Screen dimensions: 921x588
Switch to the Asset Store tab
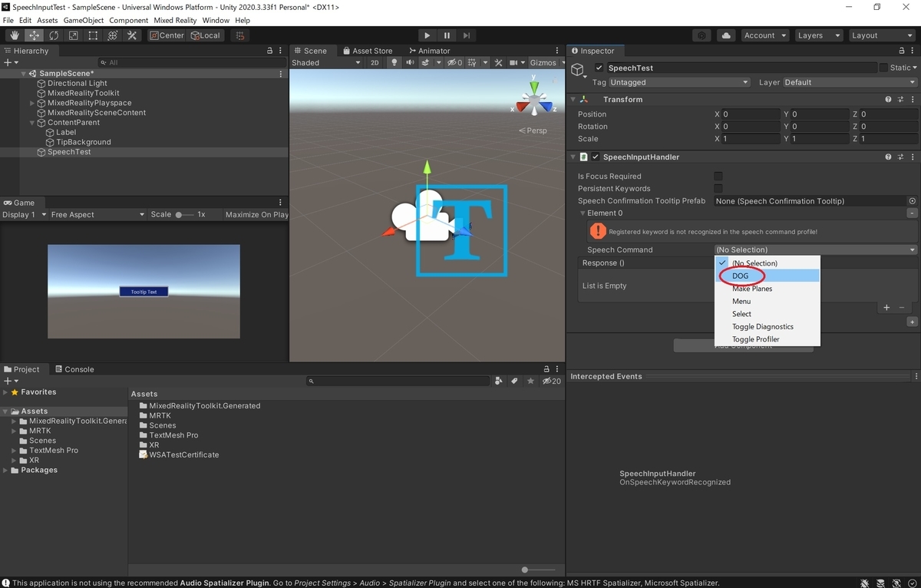click(x=367, y=51)
